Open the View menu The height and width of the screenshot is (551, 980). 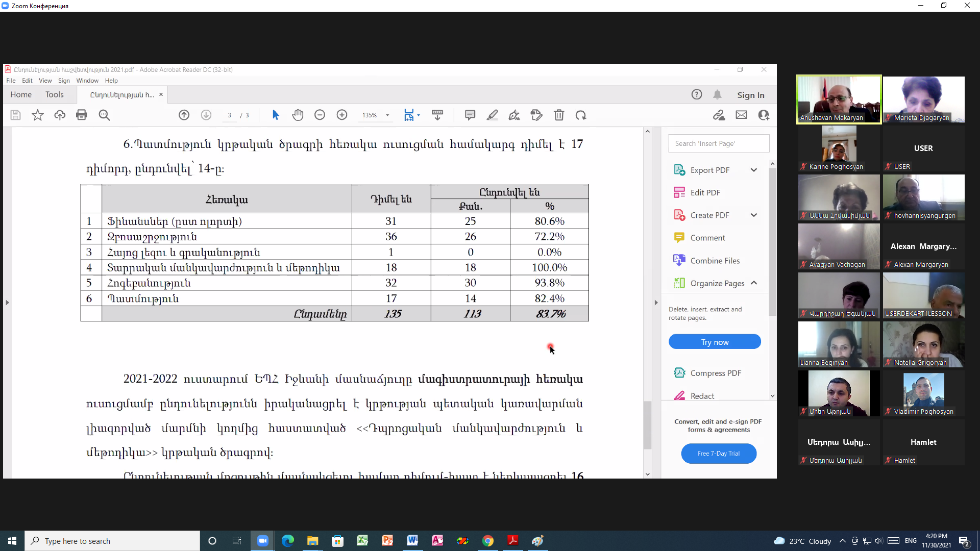point(45,81)
